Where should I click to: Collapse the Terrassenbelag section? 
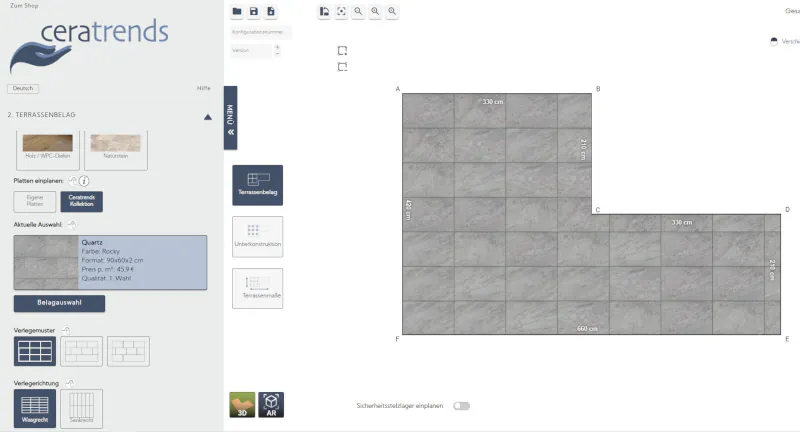[x=207, y=116]
